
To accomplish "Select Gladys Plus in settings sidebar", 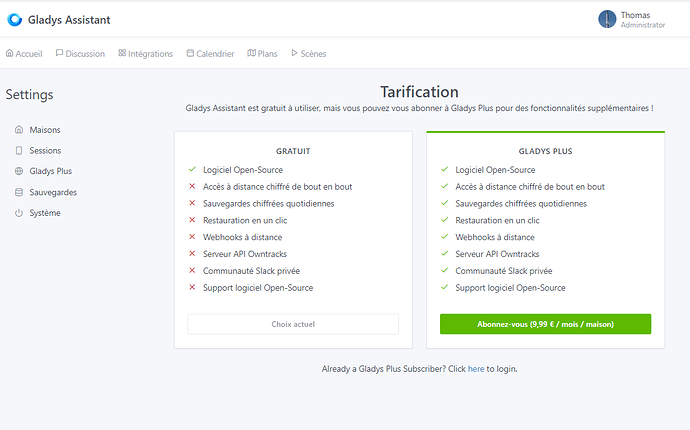I will 50,171.
